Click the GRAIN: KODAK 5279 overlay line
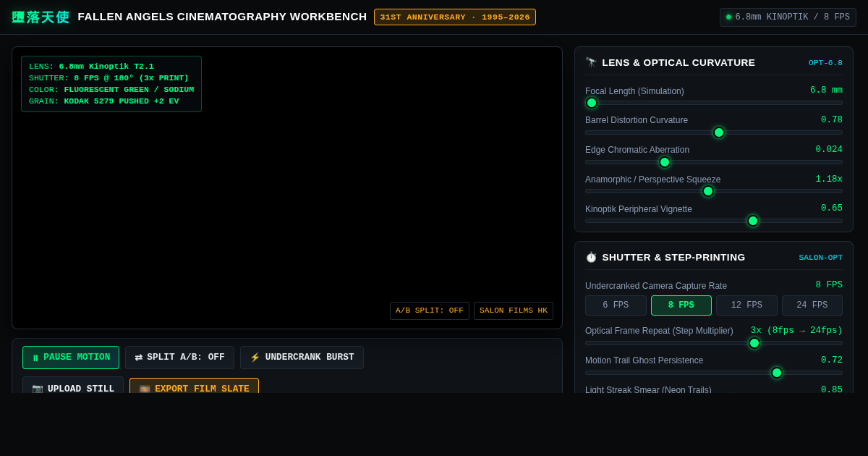 click(x=104, y=101)
